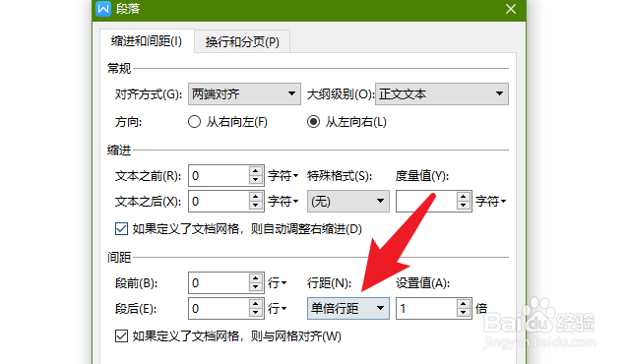This screenshot has width=630, height=364.
Task: Select the 从右向左(F) direction radio button
Action: click(x=194, y=122)
